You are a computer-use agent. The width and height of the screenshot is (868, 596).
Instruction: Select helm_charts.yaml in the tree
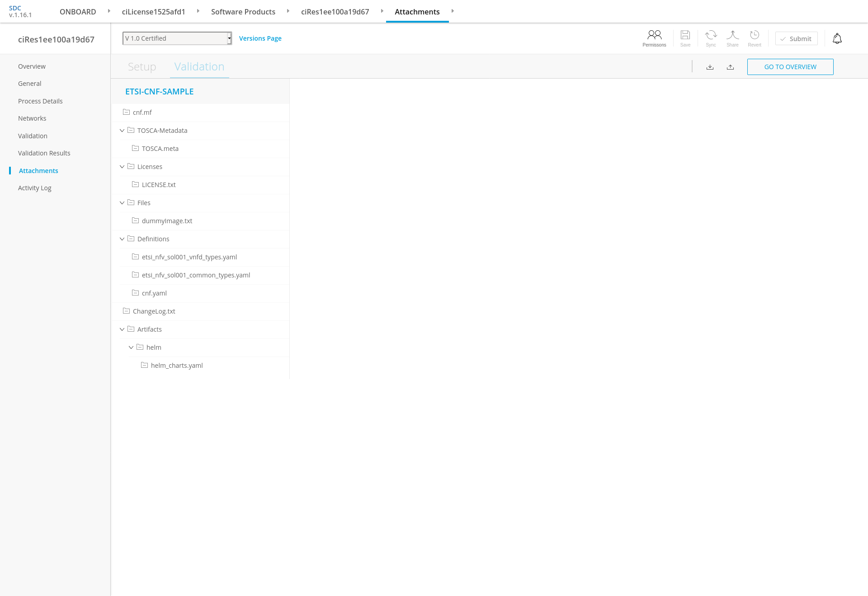pyautogui.click(x=176, y=366)
